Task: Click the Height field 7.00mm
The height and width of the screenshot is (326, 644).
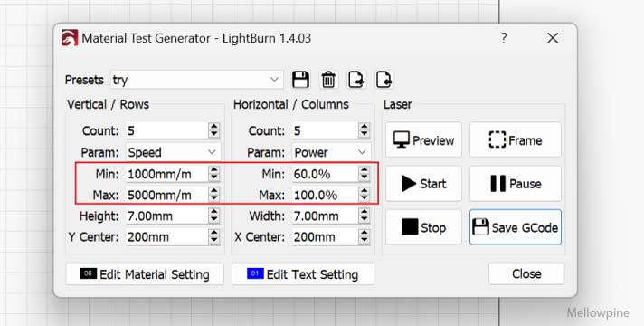Action: 166,216
